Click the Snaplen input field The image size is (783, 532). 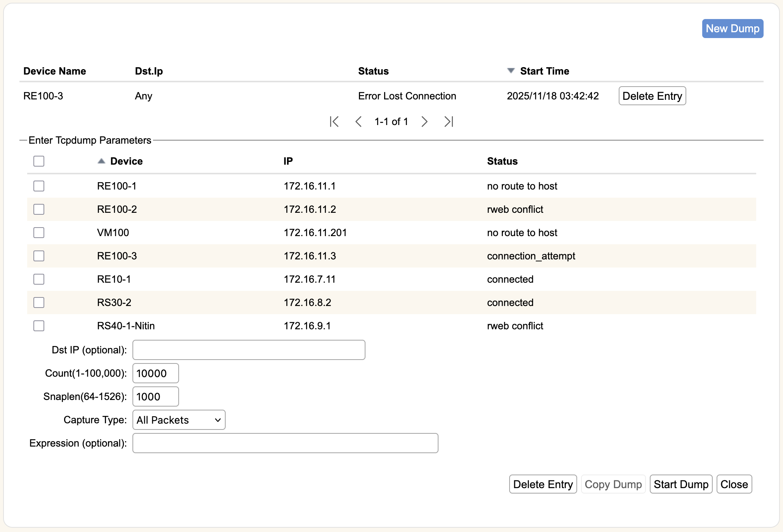tap(156, 396)
